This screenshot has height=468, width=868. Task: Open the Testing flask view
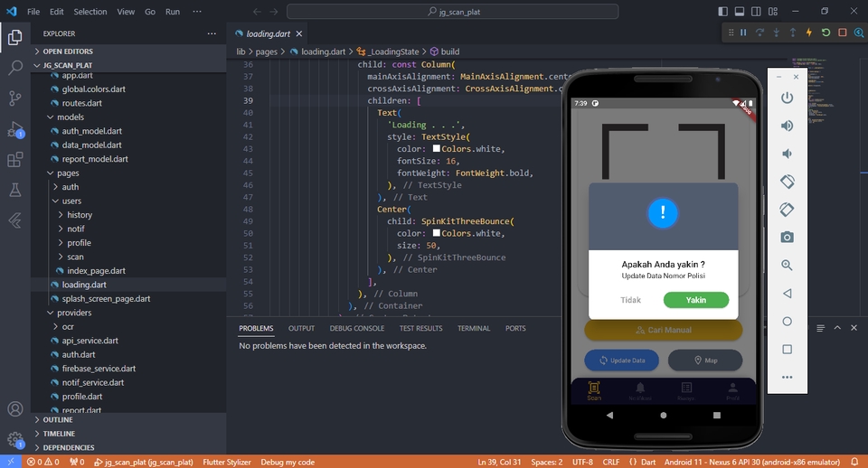coord(15,190)
